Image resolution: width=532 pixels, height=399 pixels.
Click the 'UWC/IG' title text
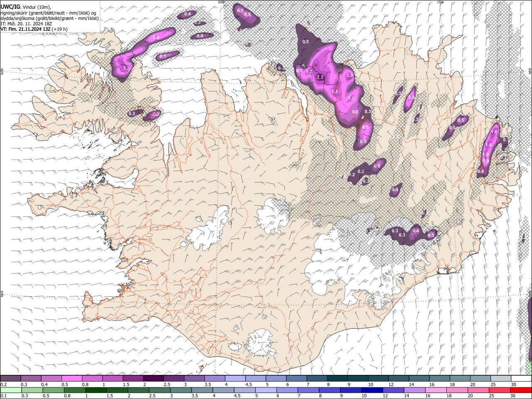pyautogui.click(x=10, y=7)
